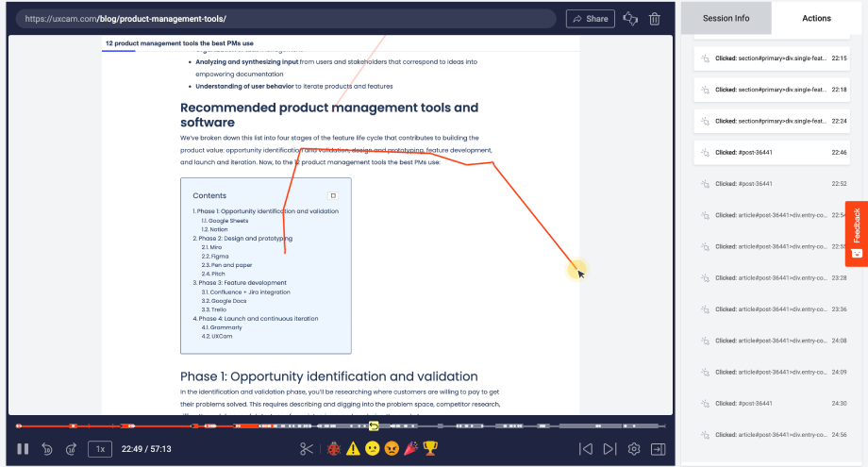Open Confluence + Jira integration link
This screenshot has width=868, height=467.
(x=246, y=292)
